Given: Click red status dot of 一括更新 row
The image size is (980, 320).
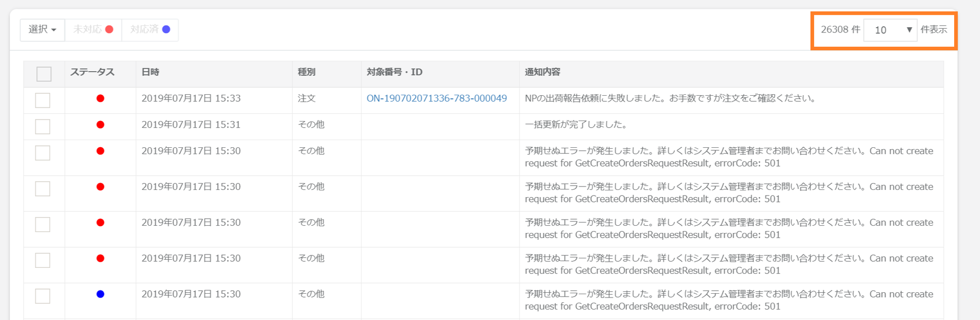Looking at the screenshot, I should click(x=100, y=125).
